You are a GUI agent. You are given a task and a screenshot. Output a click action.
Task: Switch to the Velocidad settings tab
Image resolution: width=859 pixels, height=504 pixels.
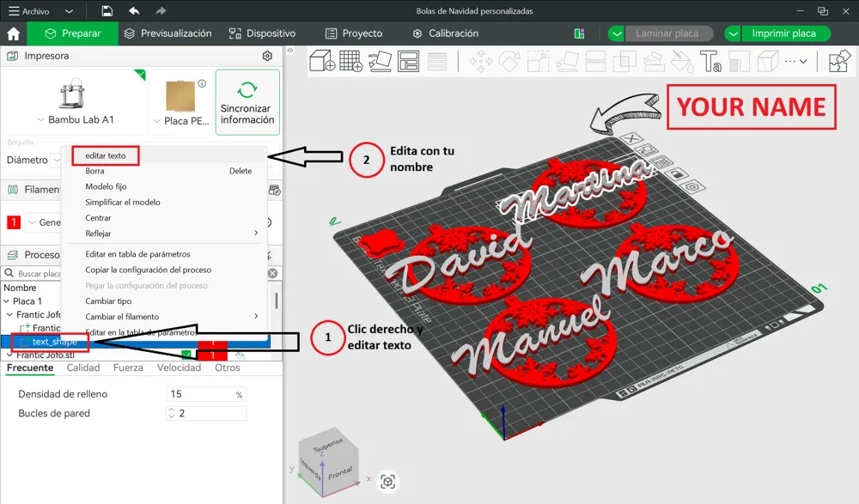tap(180, 368)
